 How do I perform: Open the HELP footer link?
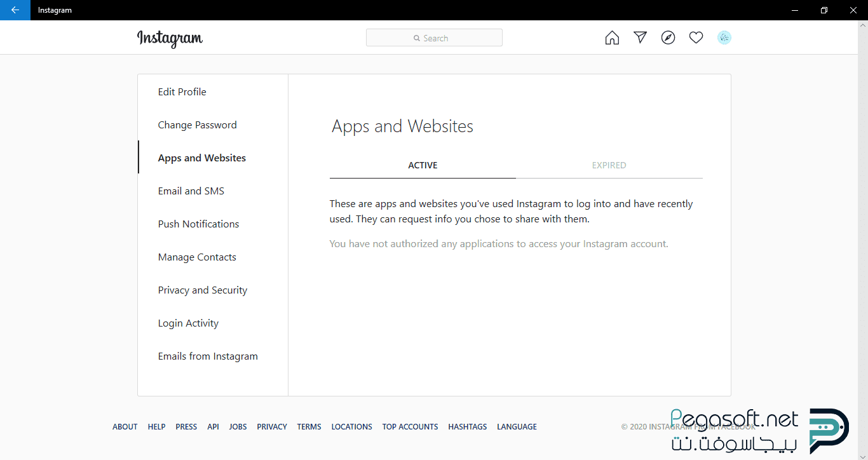(156, 427)
